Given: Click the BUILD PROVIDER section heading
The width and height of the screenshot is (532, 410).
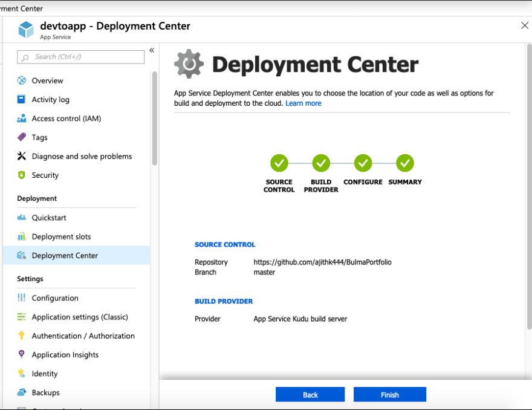Looking at the screenshot, I should (224, 301).
